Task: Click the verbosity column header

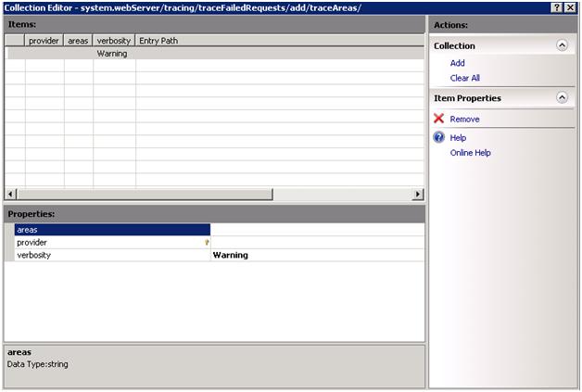Action: coord(114,41)
